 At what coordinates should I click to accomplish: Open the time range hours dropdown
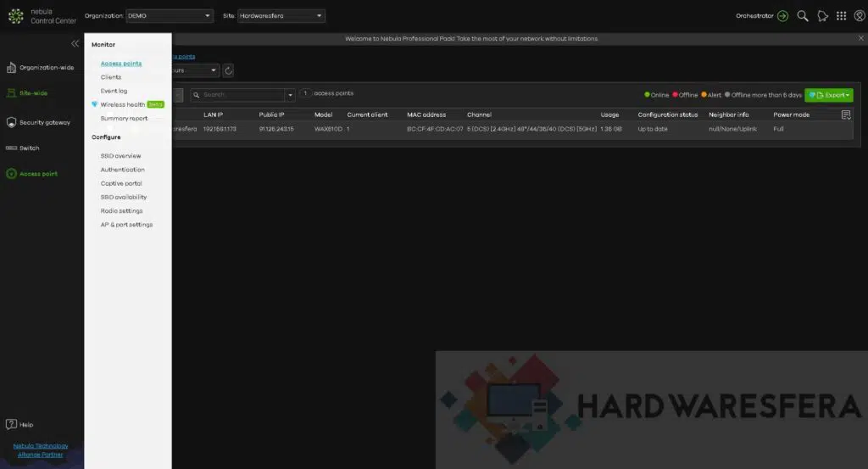(196, 70)
